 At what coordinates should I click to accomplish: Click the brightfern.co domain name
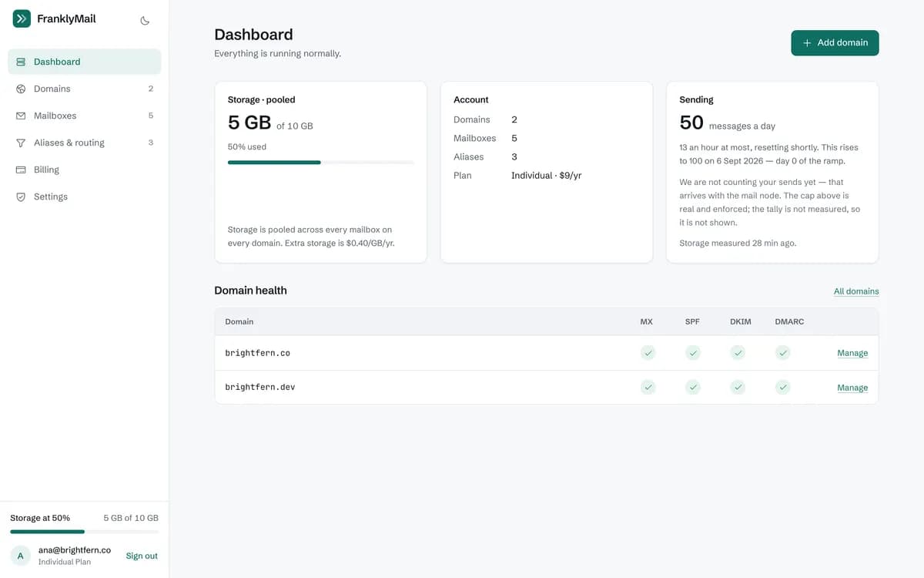[257, 353]
